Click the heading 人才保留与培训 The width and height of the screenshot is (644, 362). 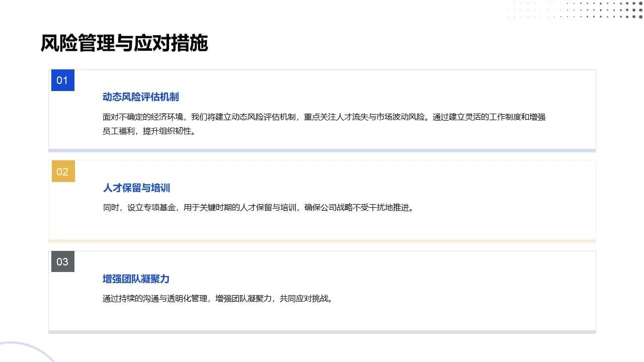[137, 188]
